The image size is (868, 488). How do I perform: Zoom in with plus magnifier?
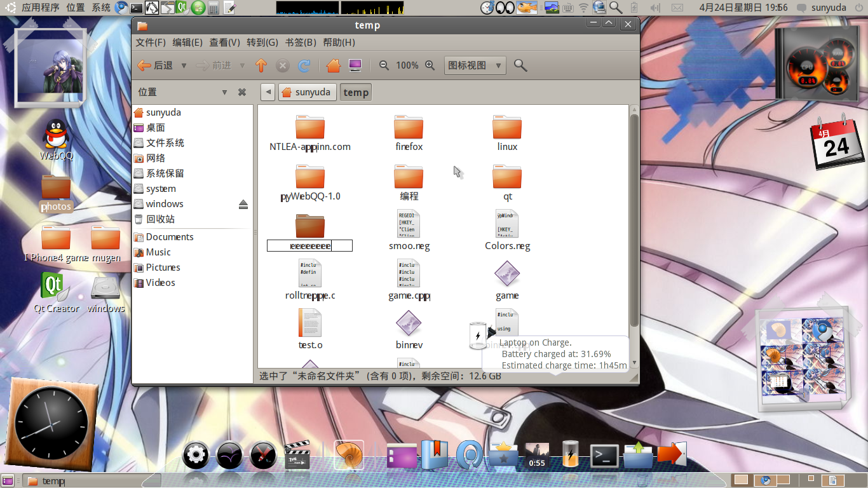tap(430, 65)
